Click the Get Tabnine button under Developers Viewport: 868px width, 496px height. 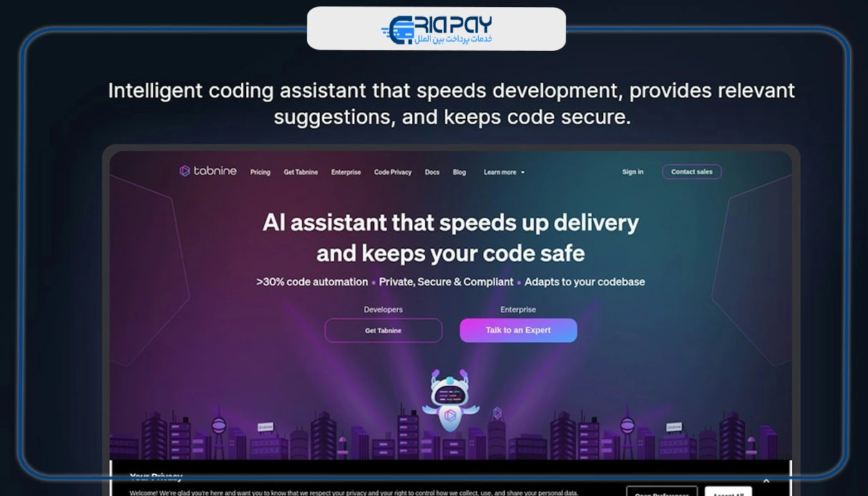coord(384,331)
